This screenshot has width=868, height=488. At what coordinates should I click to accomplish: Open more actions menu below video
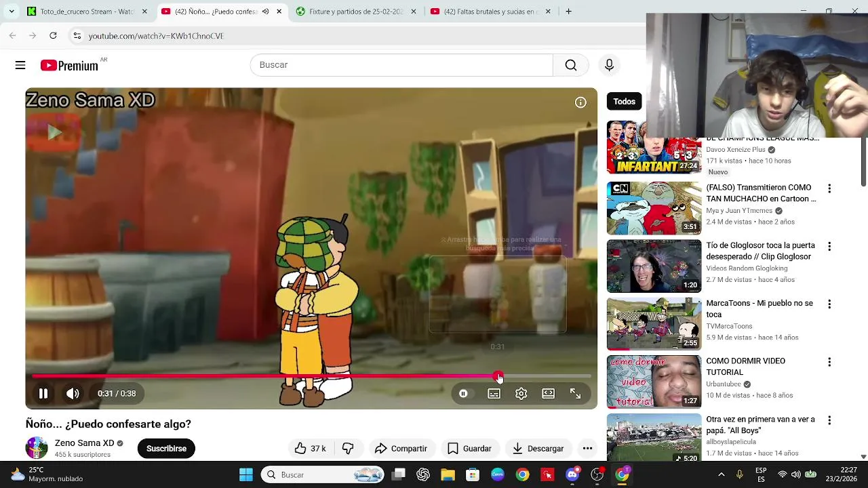[587, 448]
